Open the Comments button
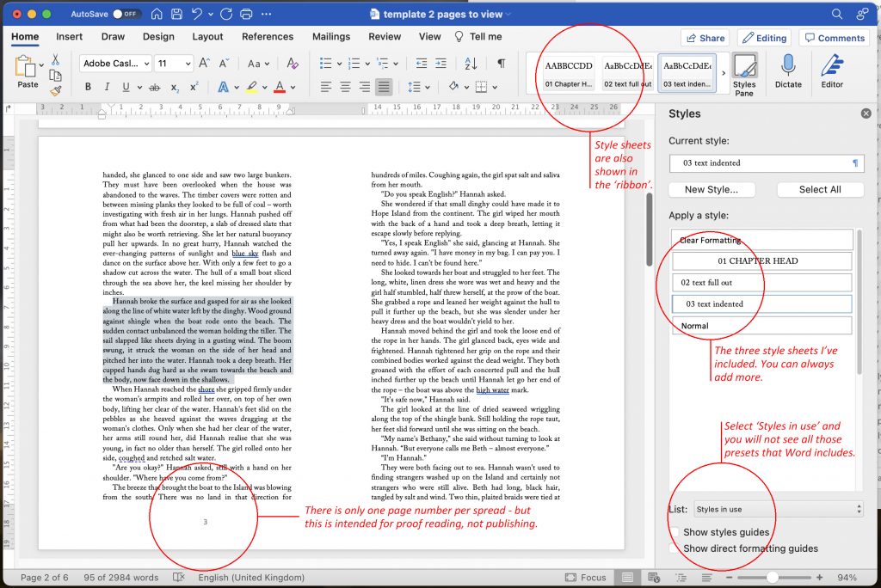 click(835, 38)
